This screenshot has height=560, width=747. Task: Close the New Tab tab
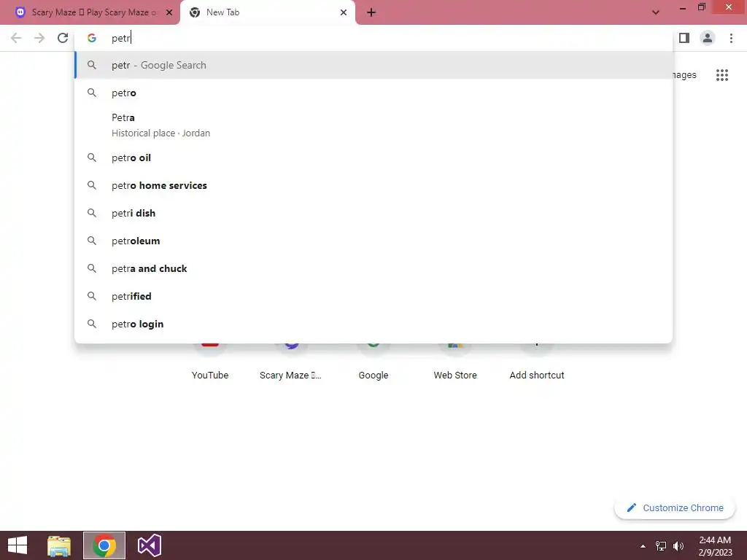(344, 12)
